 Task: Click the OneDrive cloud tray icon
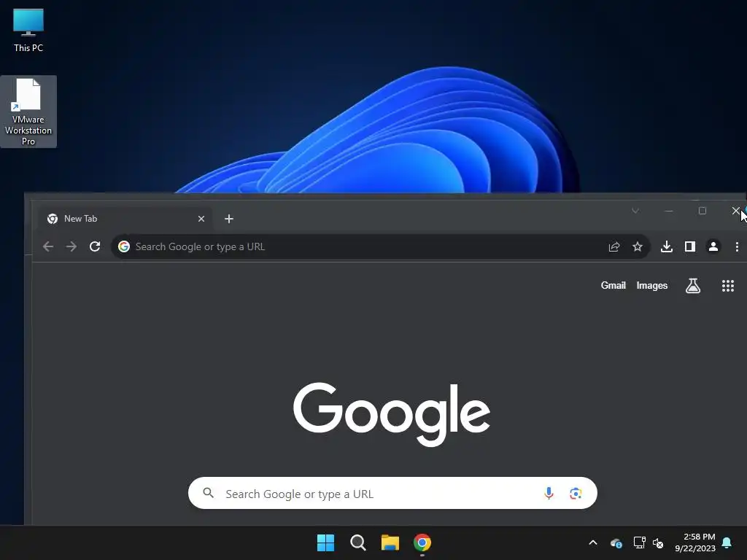(616, 542)
